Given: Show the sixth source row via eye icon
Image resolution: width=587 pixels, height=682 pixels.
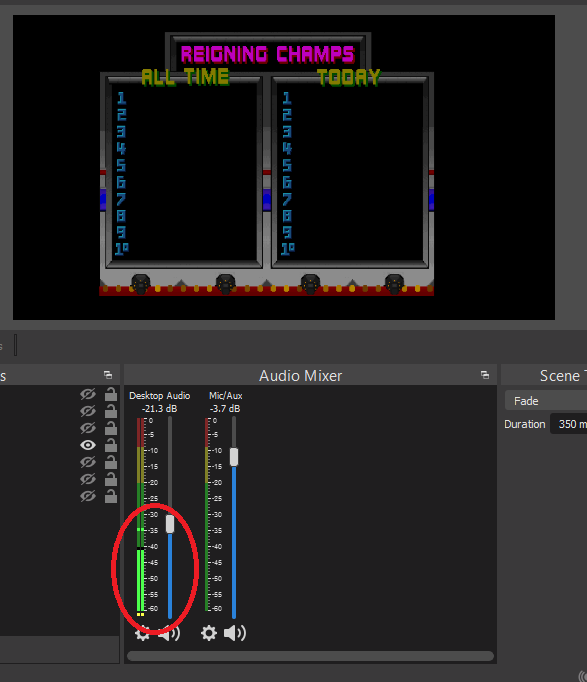Looking at the screenshot, I should tap(88, 479).
